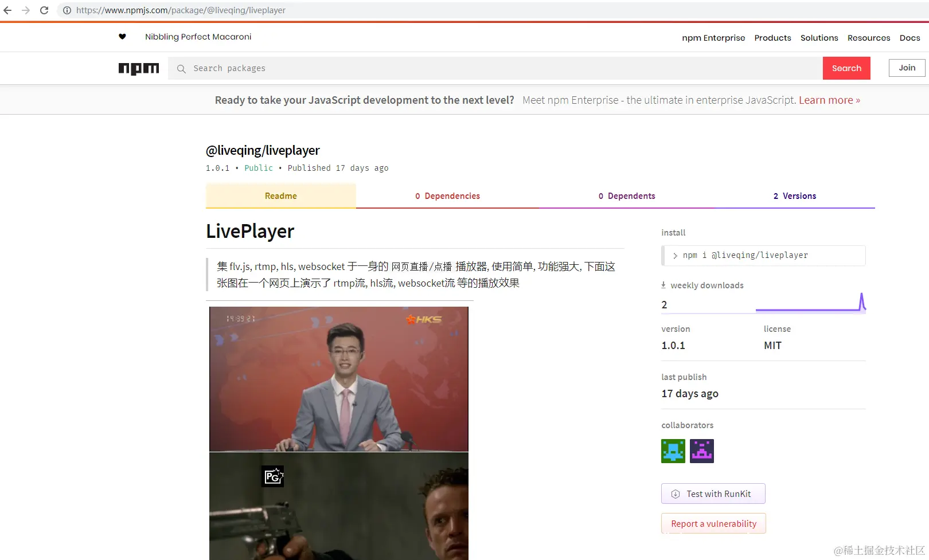Click the npm i @liveqing/liveplayer install command

(763, 256)
